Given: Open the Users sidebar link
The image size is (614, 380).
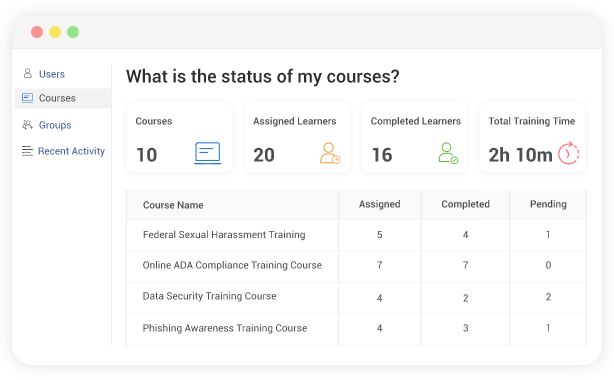Looking at the screenshot, I should (x=52, y=74).
